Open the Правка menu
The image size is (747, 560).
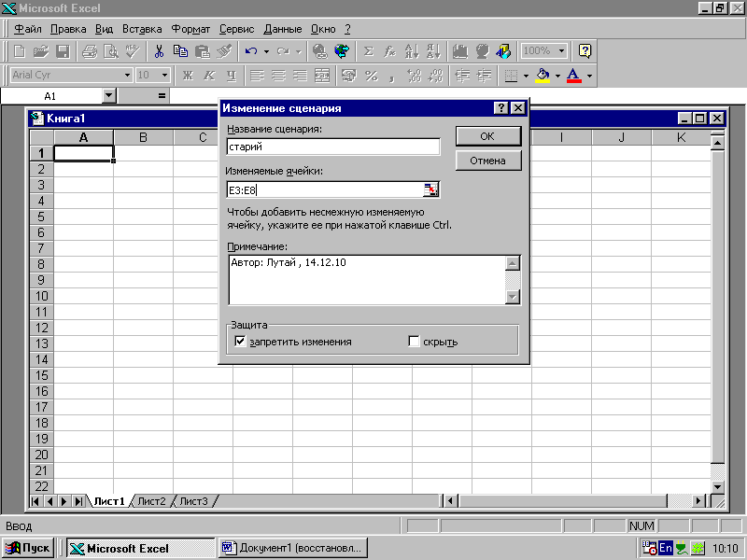click(68, 29)
